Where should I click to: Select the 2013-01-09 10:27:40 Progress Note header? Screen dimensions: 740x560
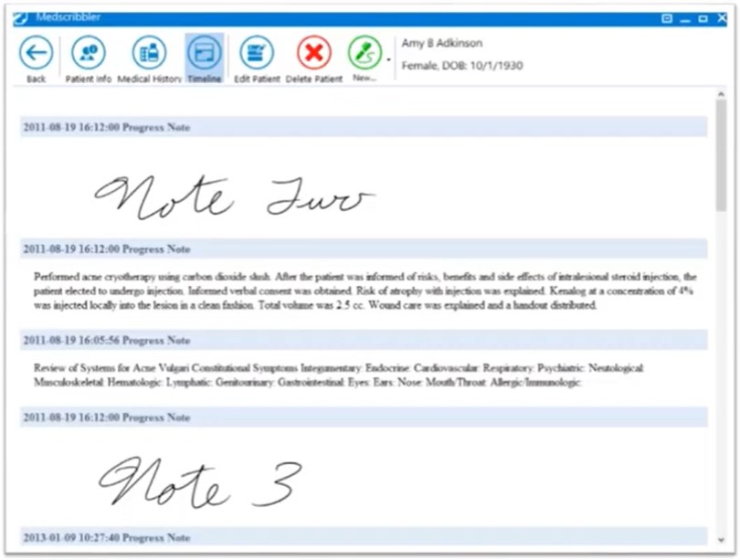106,537
